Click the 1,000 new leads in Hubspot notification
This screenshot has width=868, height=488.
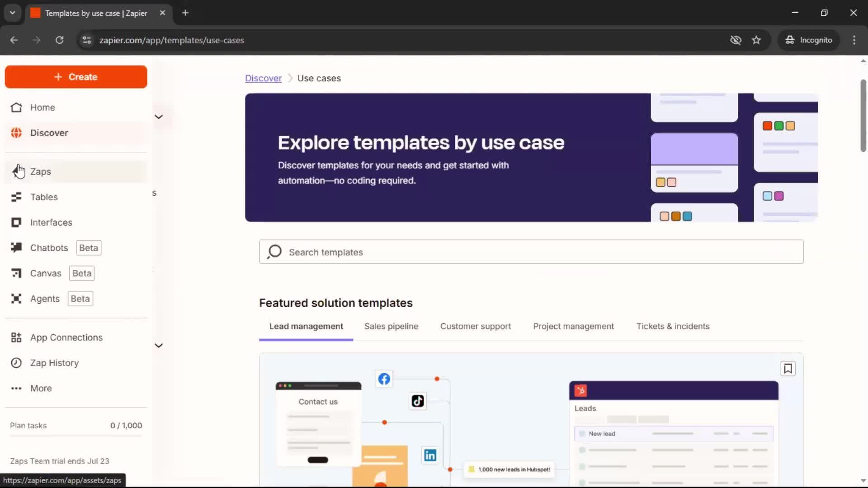tap(509, 469)
